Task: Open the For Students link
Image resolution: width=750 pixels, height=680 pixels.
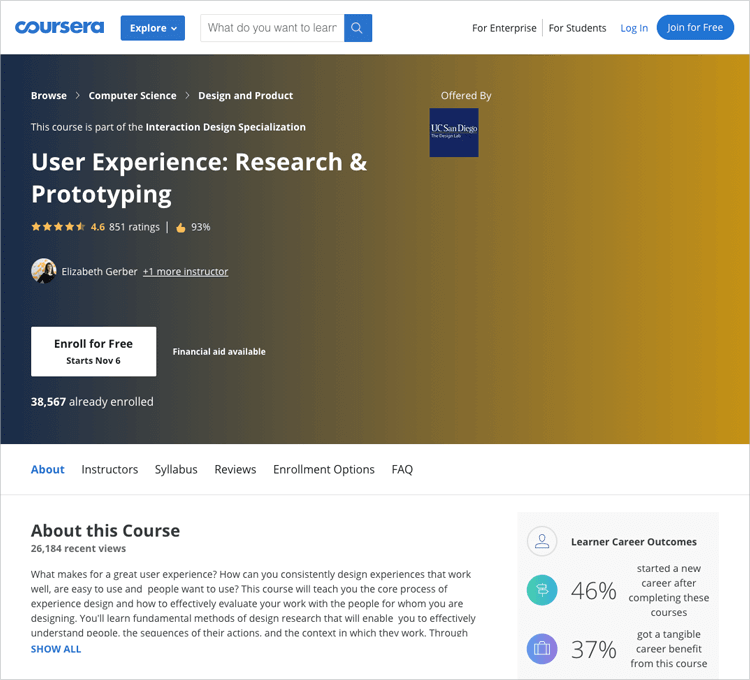Action: pyautogui.click(x=577, y=28)
